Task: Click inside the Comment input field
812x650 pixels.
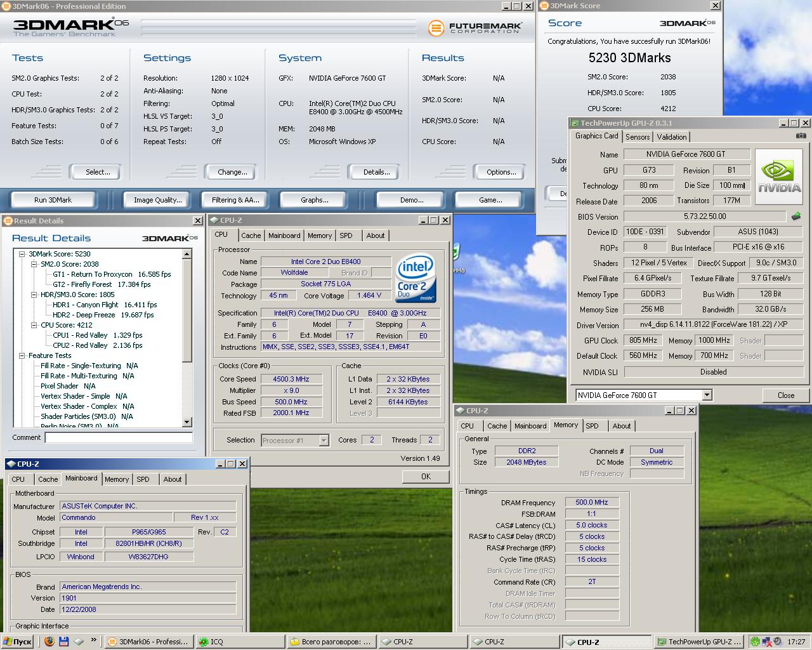Action: [119, 437]
